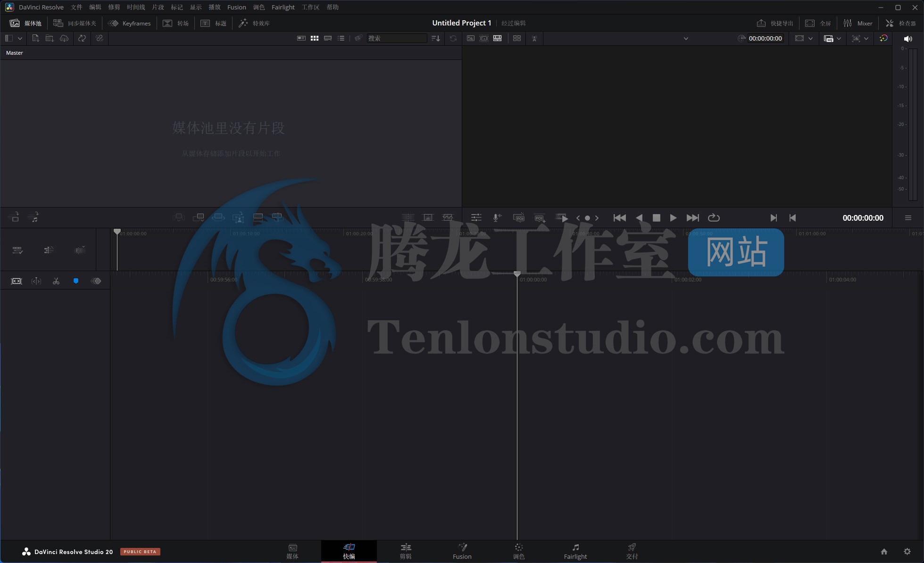Toggle the Keyframes panel button
The image size is (924, 563).
130,23
